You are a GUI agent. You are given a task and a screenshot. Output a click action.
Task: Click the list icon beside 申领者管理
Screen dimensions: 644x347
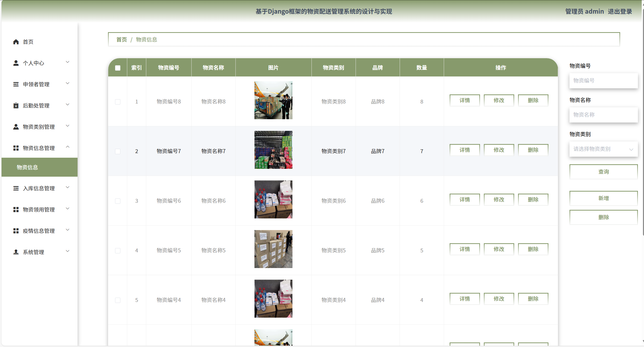pyautogui.click(x=16, y=84)
